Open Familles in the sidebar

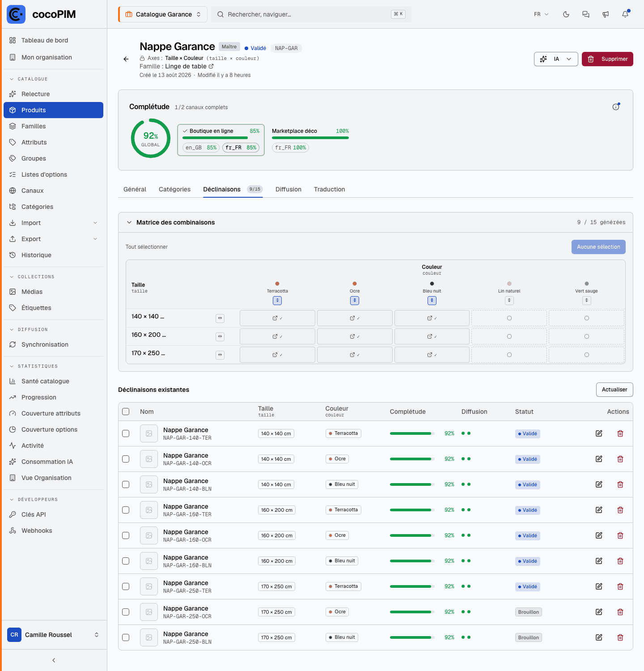[x=53, y=126]
